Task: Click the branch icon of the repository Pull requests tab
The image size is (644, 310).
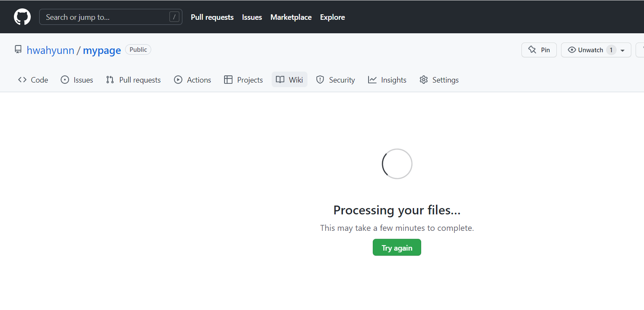Action: (110, 80)
